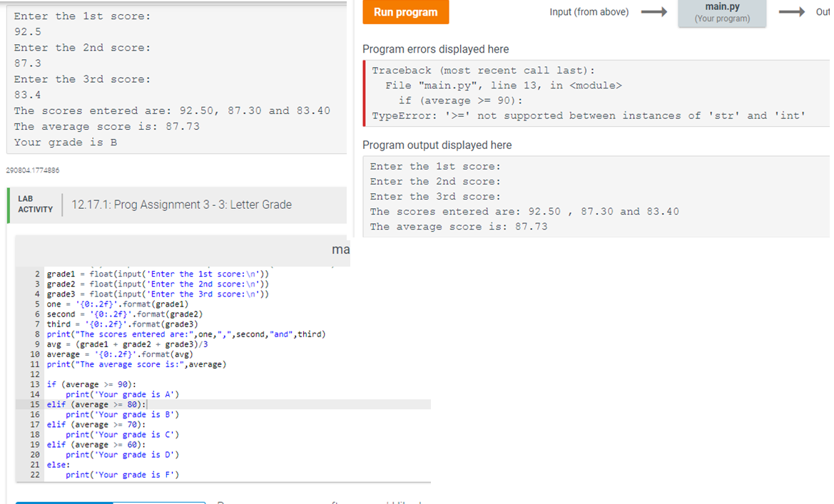
Task: Click the LAB ACTIVITY label
Action: (x=35, y=204)
